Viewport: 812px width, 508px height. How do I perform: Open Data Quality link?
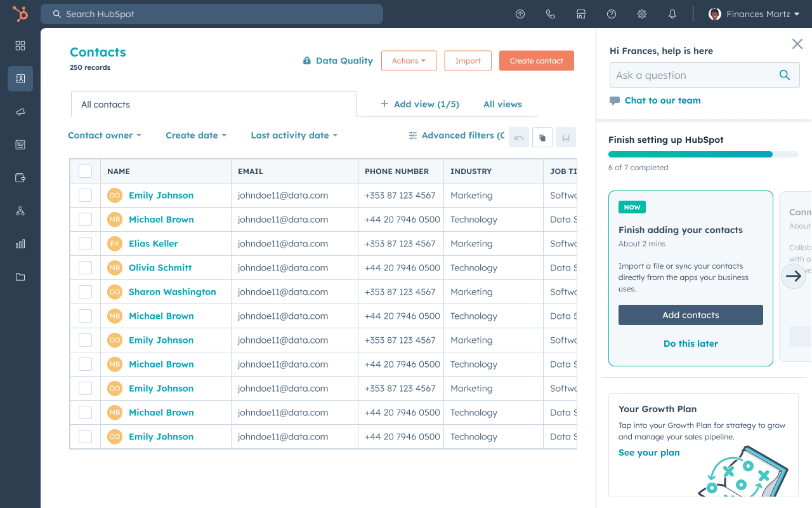point(337,61)
